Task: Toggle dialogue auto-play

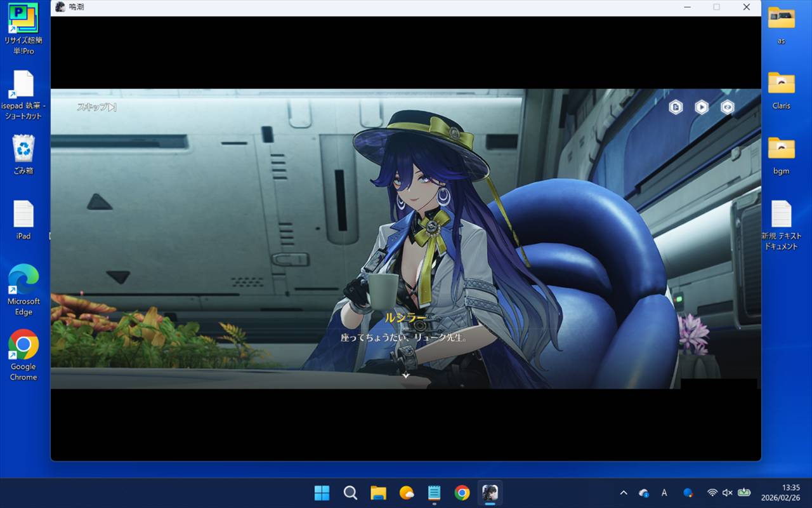Action: (701, 107)
